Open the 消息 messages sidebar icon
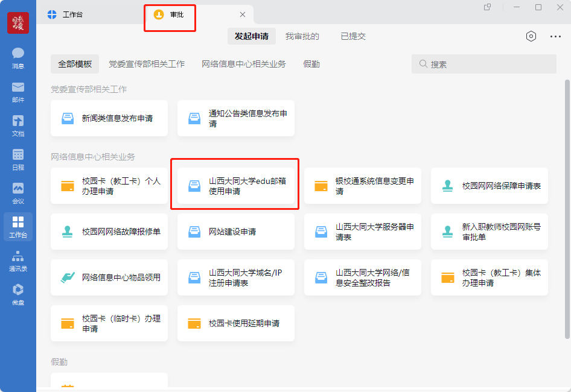Image resolution: width=571 pixels, height=392 pixels. pos(18,58)
